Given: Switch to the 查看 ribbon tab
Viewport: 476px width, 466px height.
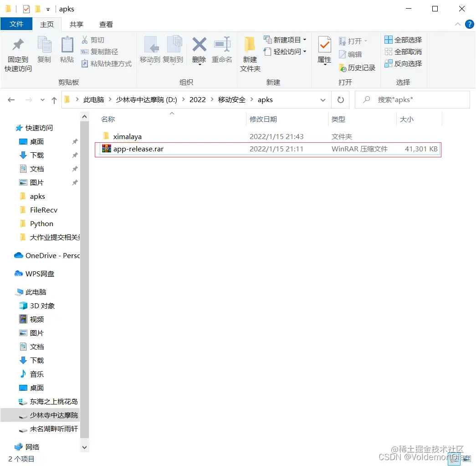Looking at the screenshot, I should tap(107, 24).
